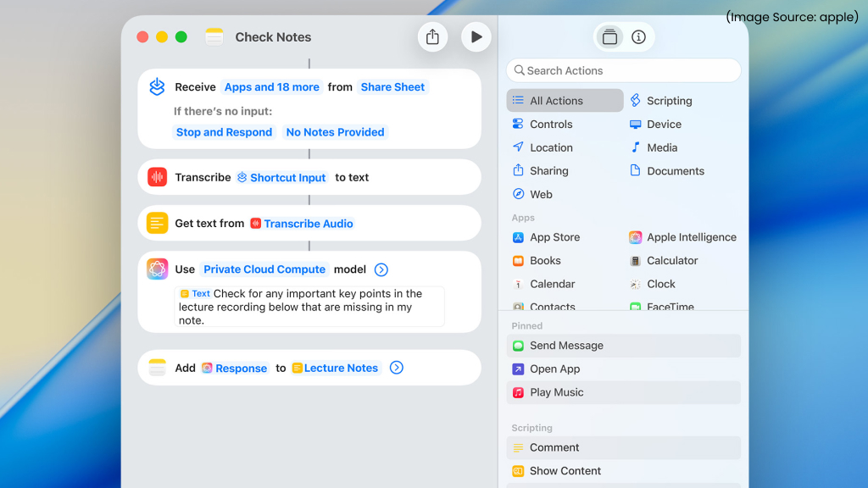
Task: Select the Transcribe Audio variable
Action: click(x=302, y=223)
